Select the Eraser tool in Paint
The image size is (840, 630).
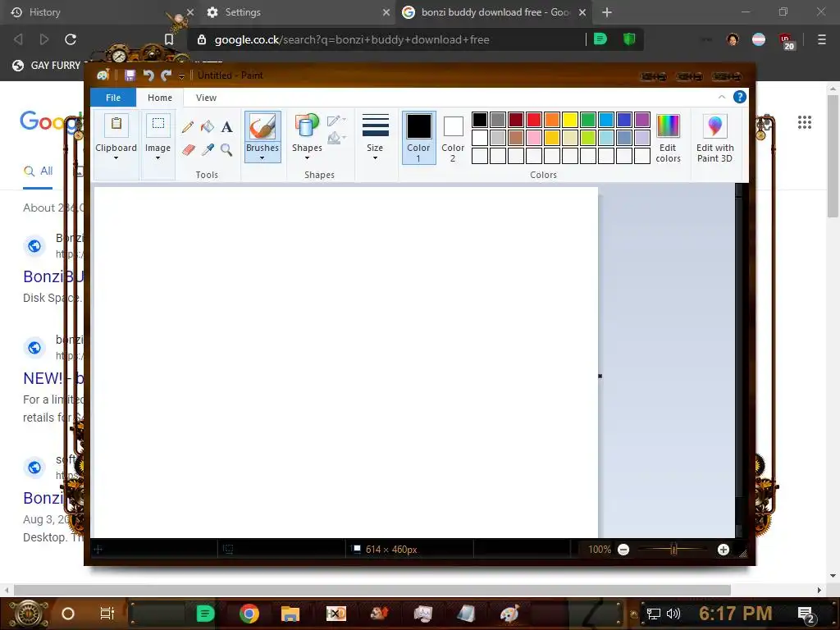[x=188, y=149]
